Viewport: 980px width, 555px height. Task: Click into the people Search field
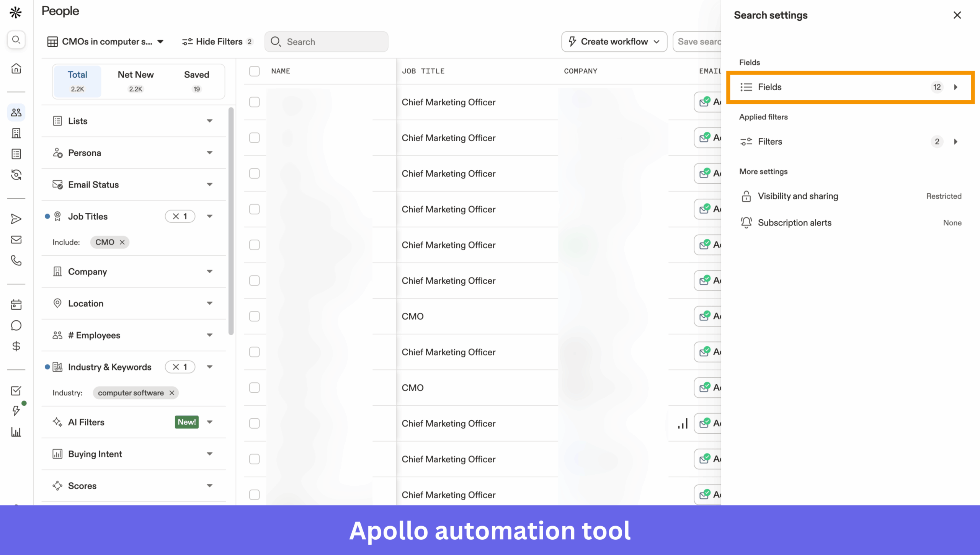coord(326,42)
